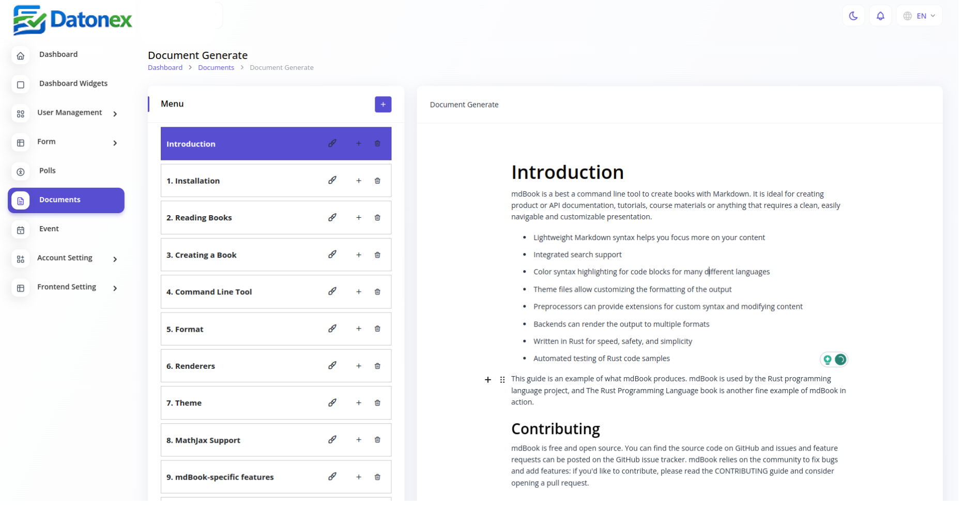Click the block drag handle in editor
The height and width of the screenshot is (507, 980).
[502, 380]
